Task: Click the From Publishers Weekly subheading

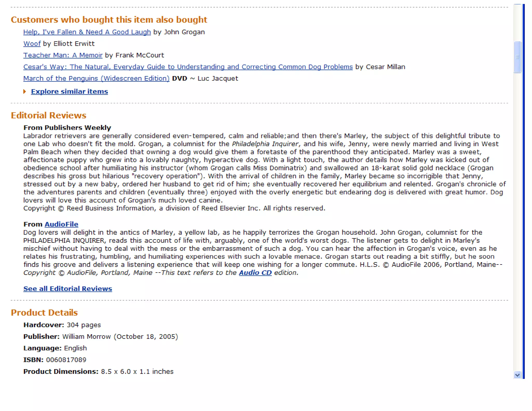Action: (67, 128)
